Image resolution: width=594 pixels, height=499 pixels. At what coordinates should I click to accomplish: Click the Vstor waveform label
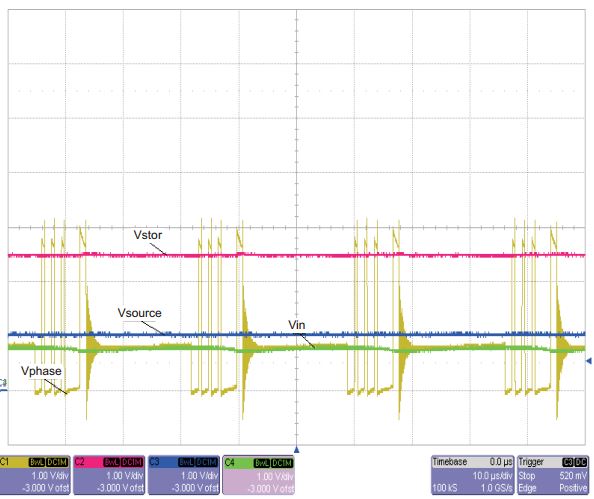click(148, 235)
